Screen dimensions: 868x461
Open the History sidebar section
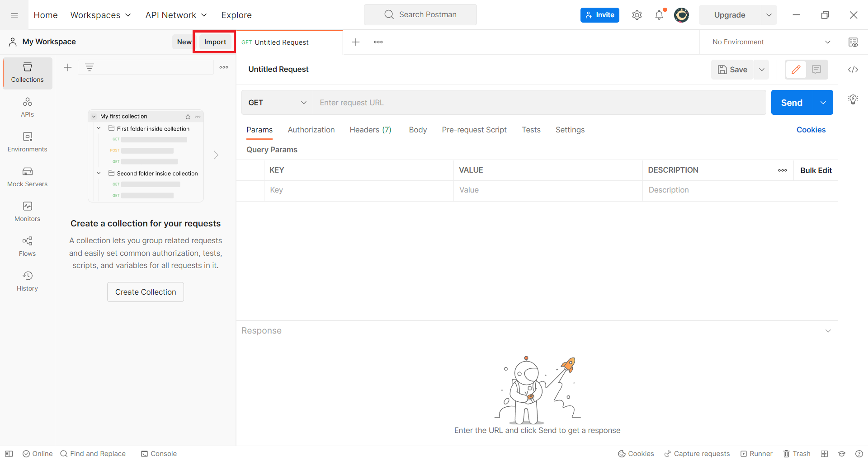point(28,281)
